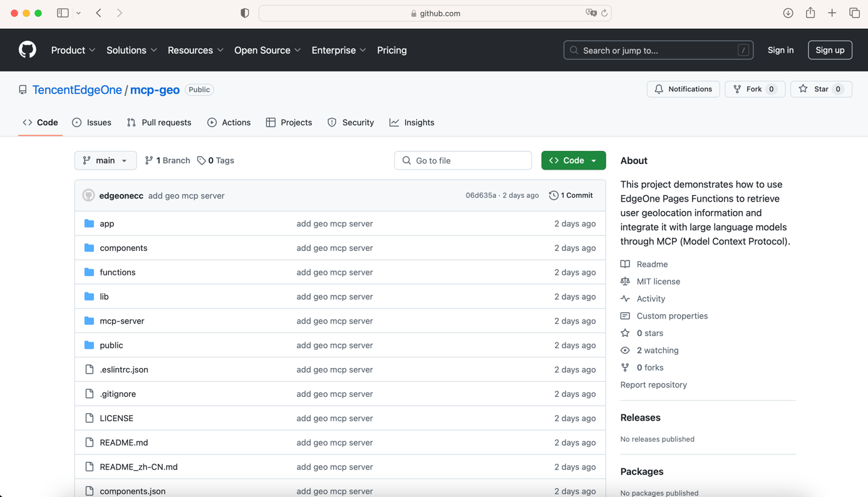868x497 pixels.
Task: Switch to the Security tab
Action: 351,123
